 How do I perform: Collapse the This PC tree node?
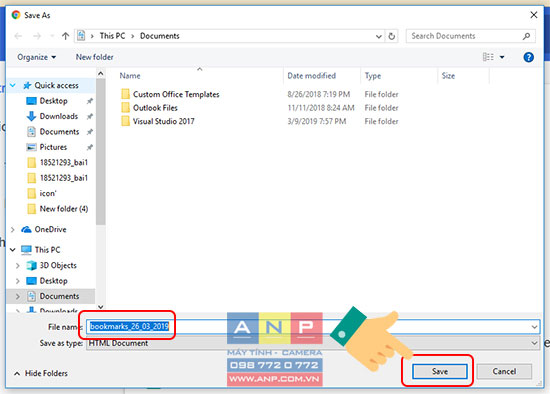(x=13, y=250)
